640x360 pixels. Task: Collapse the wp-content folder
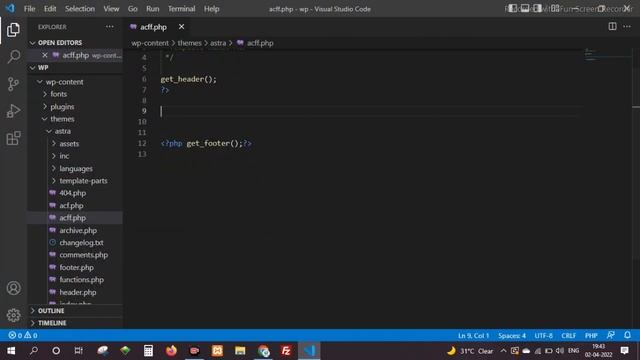click(40, 82)
